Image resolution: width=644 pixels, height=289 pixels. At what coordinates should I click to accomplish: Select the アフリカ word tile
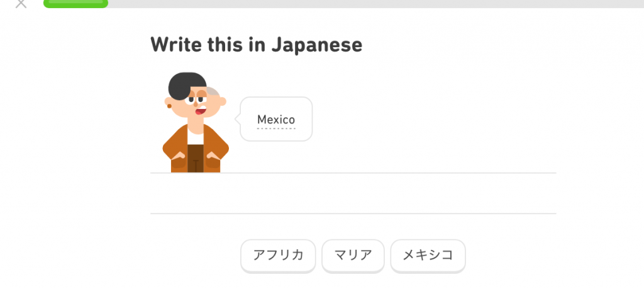(278, 255)
